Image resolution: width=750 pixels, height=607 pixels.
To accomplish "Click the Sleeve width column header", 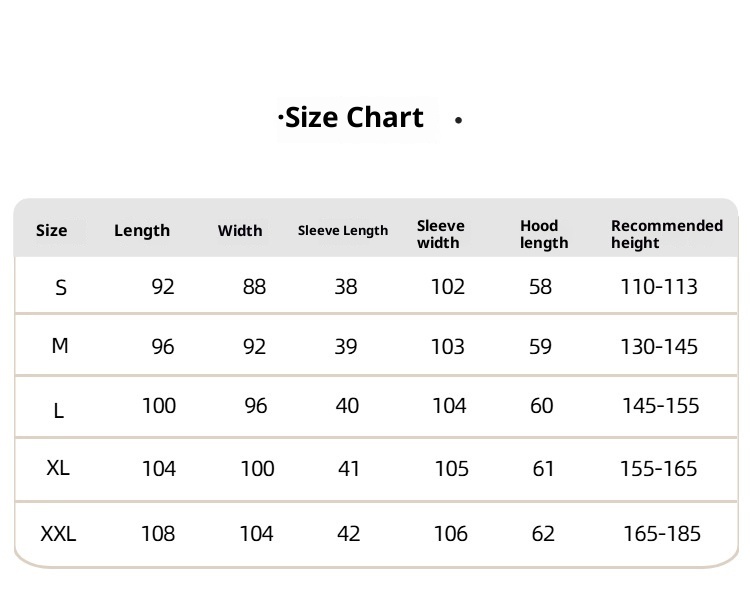I will point(441,234).
